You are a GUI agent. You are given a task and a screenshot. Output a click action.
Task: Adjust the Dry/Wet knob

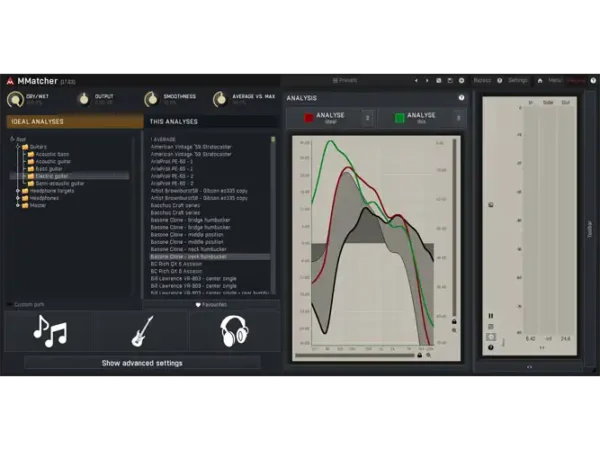pos(15,99)
